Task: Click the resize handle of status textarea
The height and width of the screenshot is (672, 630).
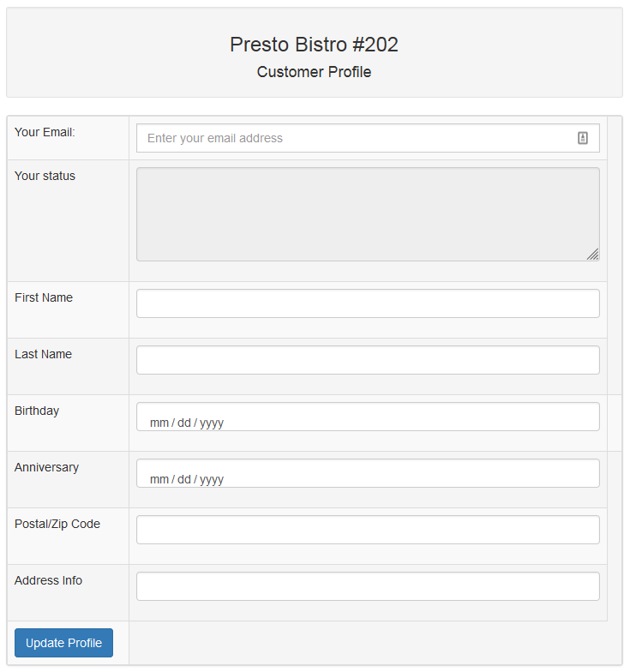Action: tap(592, 254)
